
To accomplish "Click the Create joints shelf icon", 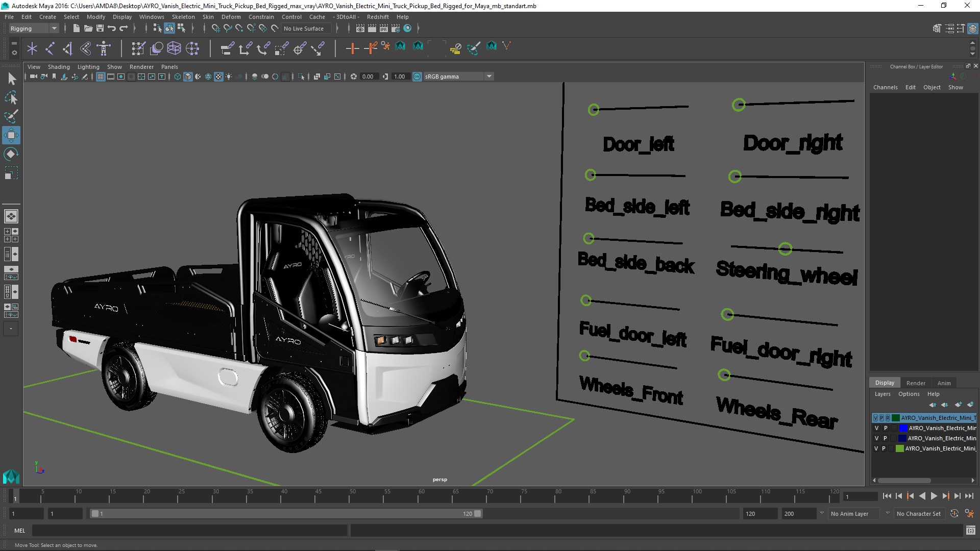I will 50,48.
